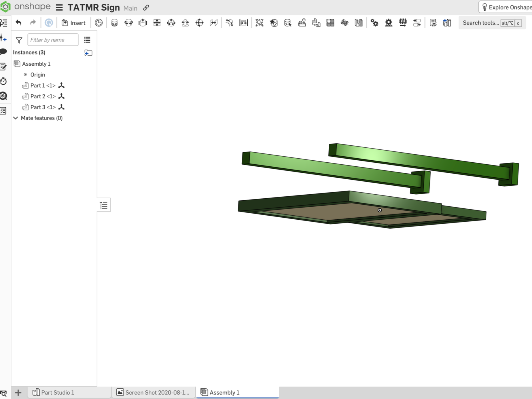Image resolution: width=532 pixels, height=399 pixels.
Task: Collapse the Mate features section
Action: 16,118
